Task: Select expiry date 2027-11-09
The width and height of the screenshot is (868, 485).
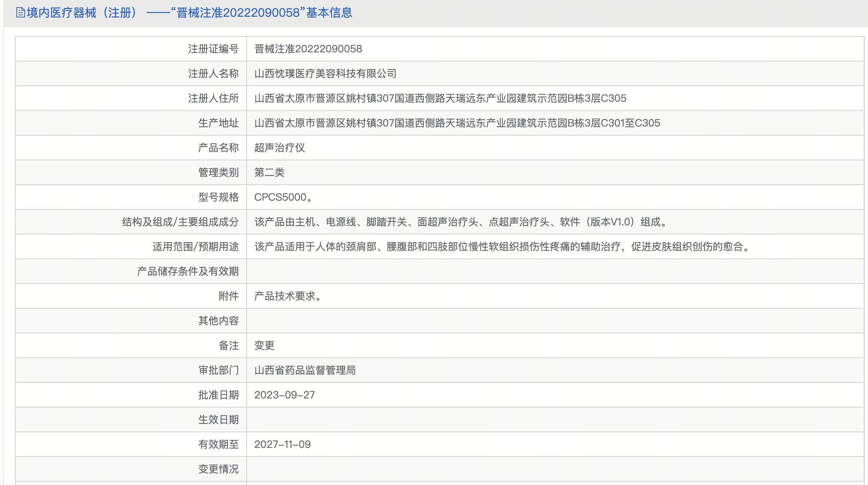Action: tap(282, 444)
